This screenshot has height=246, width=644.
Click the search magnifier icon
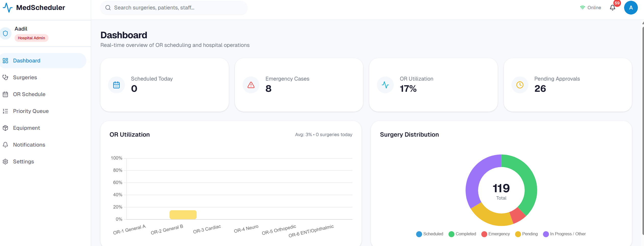click(x=108, y=7)
